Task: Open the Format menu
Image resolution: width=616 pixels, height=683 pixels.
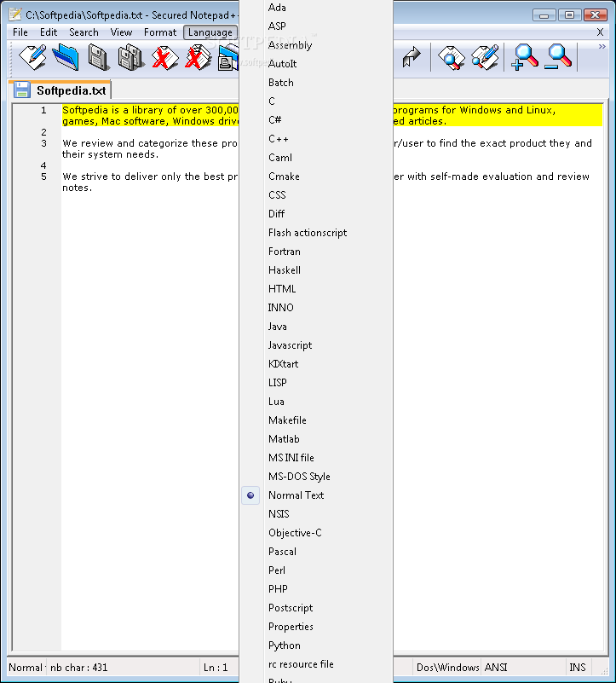Action: 160,32
